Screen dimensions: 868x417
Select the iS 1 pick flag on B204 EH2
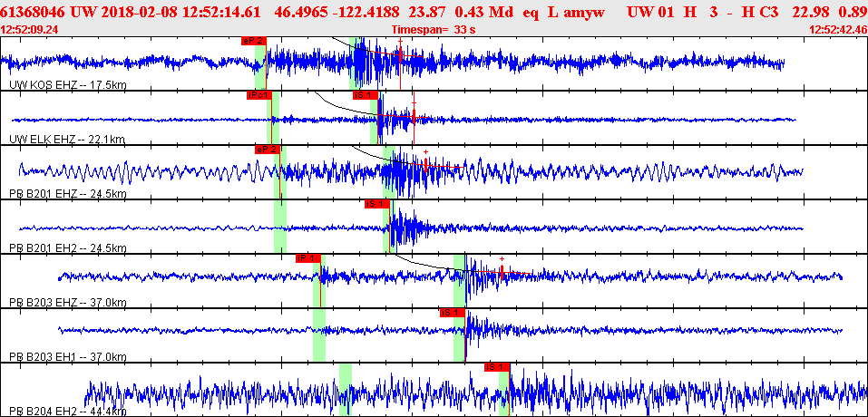click(496, 367)
